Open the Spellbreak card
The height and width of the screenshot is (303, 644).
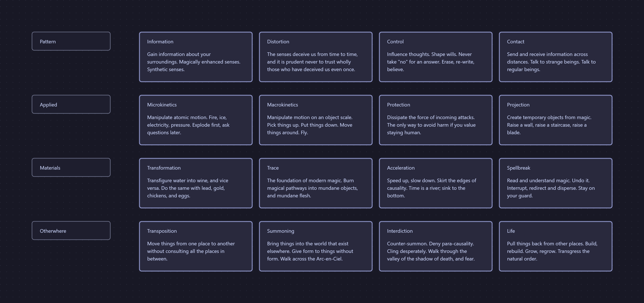[x=555, y=183]
